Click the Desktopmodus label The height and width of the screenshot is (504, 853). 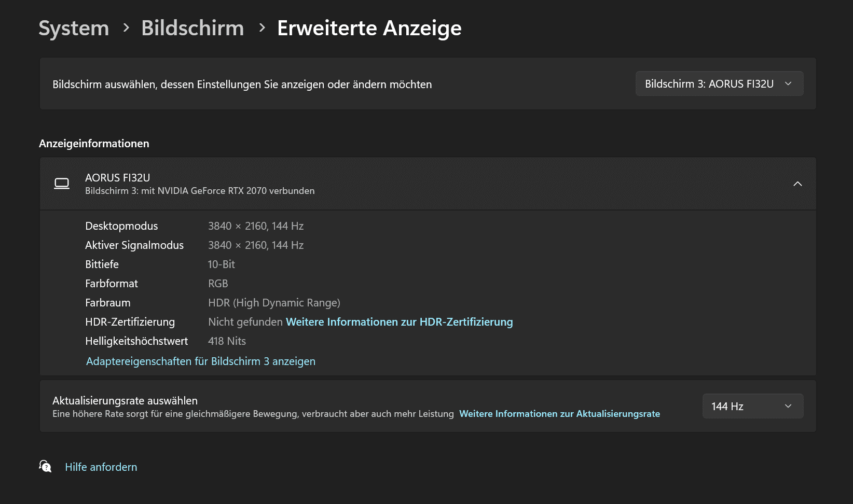(121, 226)
